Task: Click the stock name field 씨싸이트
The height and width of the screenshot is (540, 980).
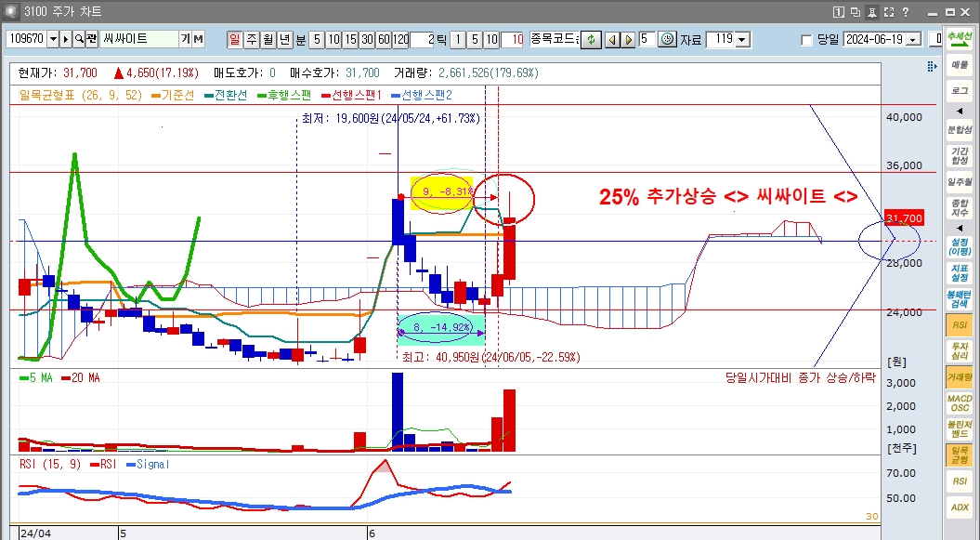Action: (x=138, y=39)
